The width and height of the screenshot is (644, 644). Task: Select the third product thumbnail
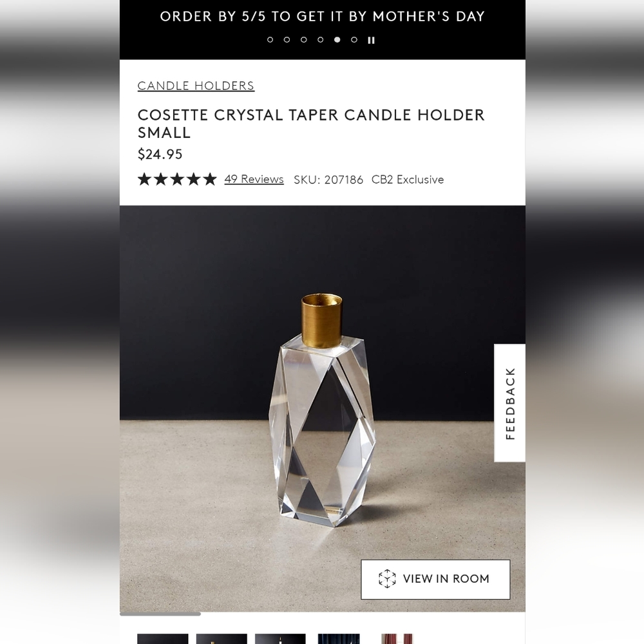(x=281, y=639)
